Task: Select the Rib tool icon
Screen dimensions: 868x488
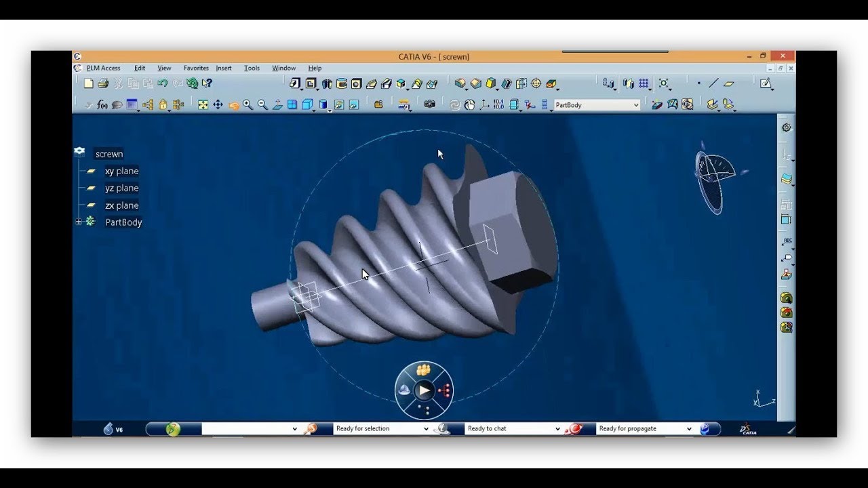Action: pyautogui.click(x=372, y=83)
